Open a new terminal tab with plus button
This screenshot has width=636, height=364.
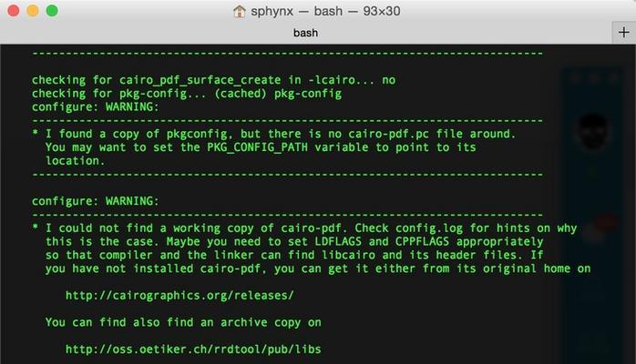click(623, 33)
